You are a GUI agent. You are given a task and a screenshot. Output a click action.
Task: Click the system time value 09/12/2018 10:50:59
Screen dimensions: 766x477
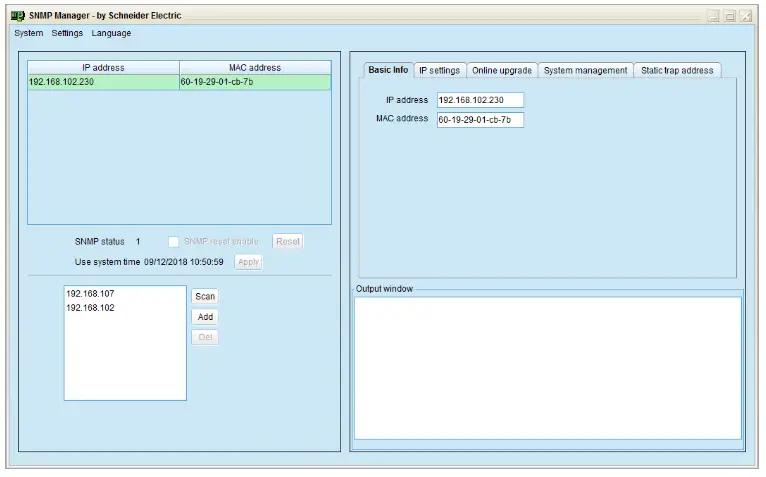click(x=184, y=262)
